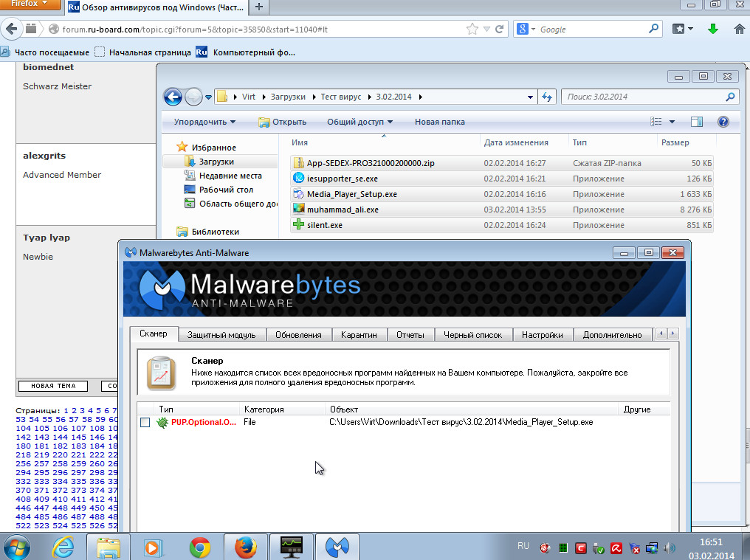Image resolution: width=750 pixels, height=560 pixels.
Task: Click the refresh icon beside address path
Action: (x=548, y=97)
